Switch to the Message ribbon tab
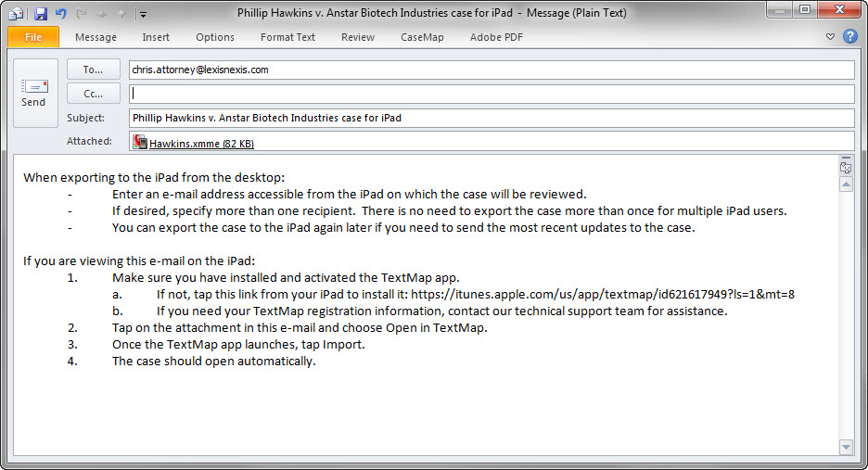The width and height of the screenshot is (868, 470). coord(96,37)
